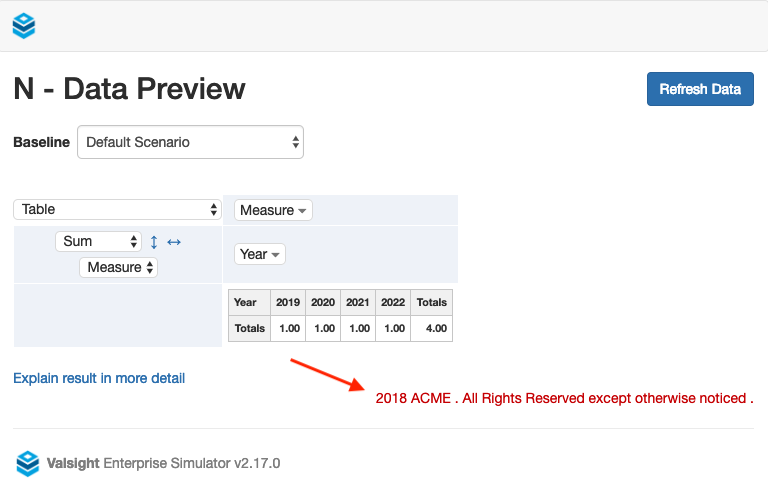Open Explain result in more detail link
This screenshot has height=492, width=768.
(x=99, y=378)
